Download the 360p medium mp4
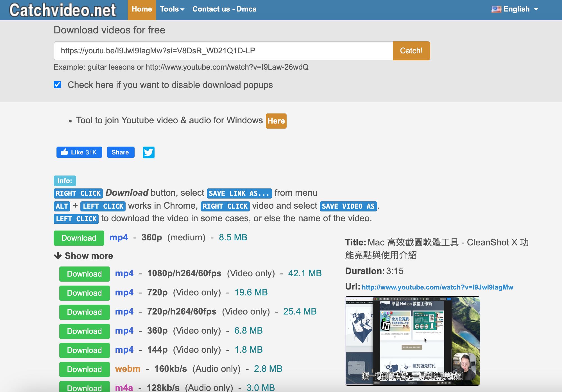The height and width of the screenshot is (392, 562). (79, 238)
